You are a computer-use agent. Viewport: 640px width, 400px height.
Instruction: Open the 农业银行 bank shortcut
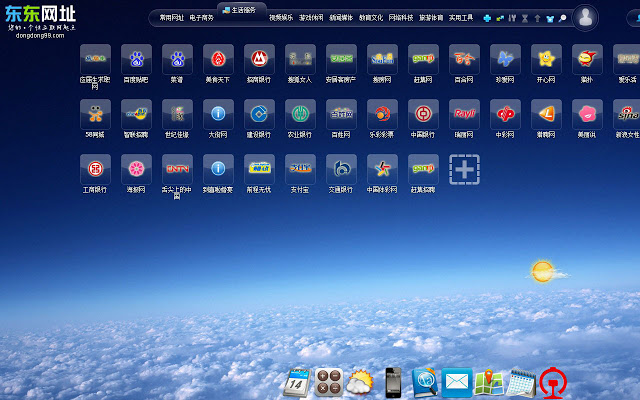[x=300, y=114]
